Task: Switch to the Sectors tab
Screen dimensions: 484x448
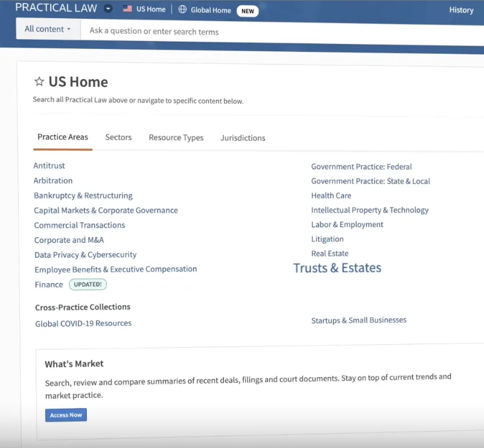Action: coord(118,138)
